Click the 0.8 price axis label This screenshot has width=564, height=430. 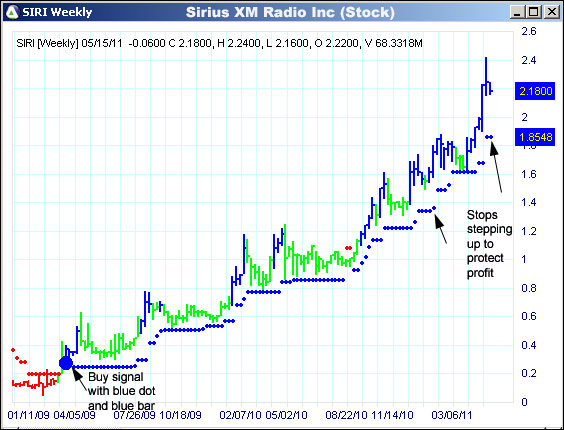529,288
